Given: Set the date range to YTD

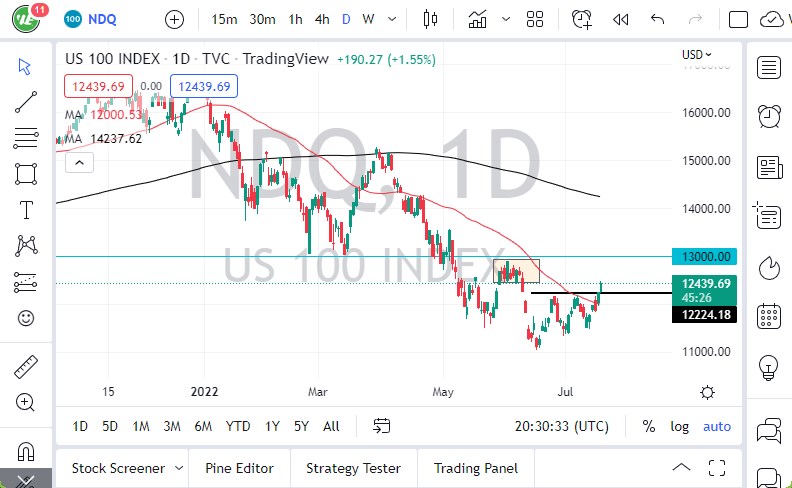Looking at the screenshot, I should (237, 426).
